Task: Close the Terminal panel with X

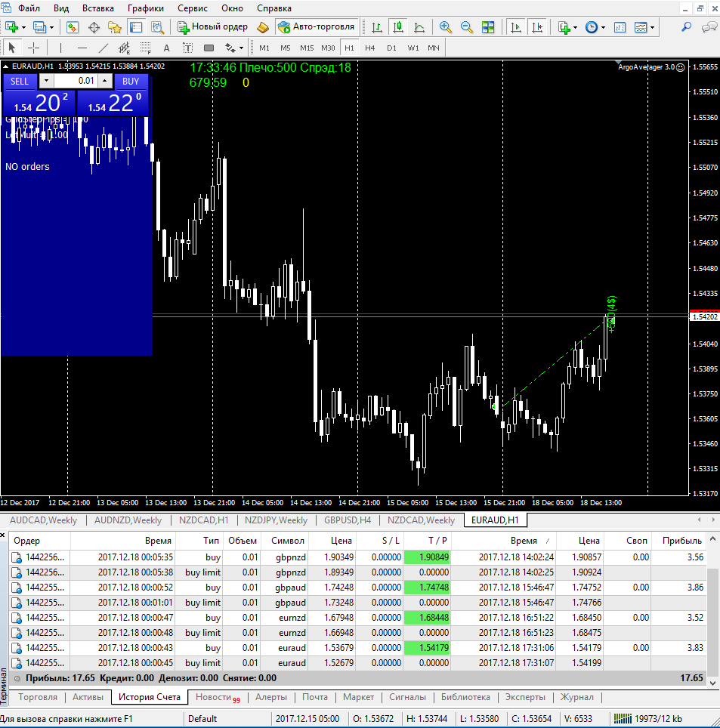Action: click(x=3, y=535)
